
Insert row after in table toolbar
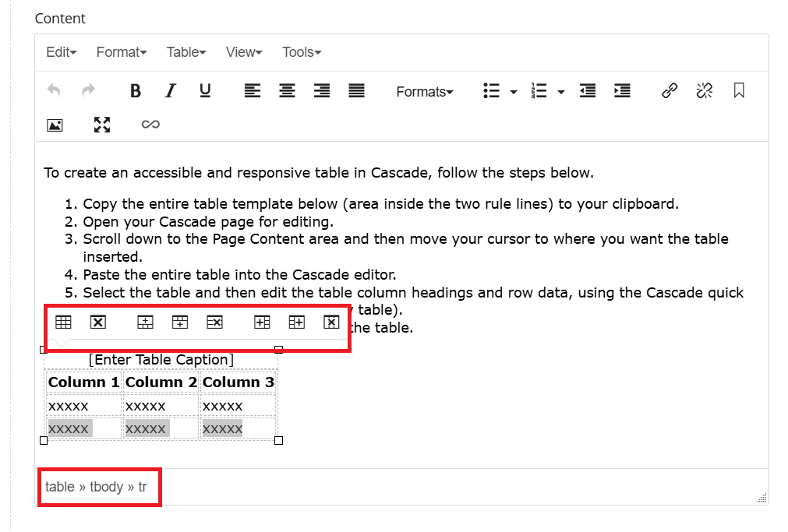coord(180,322)
